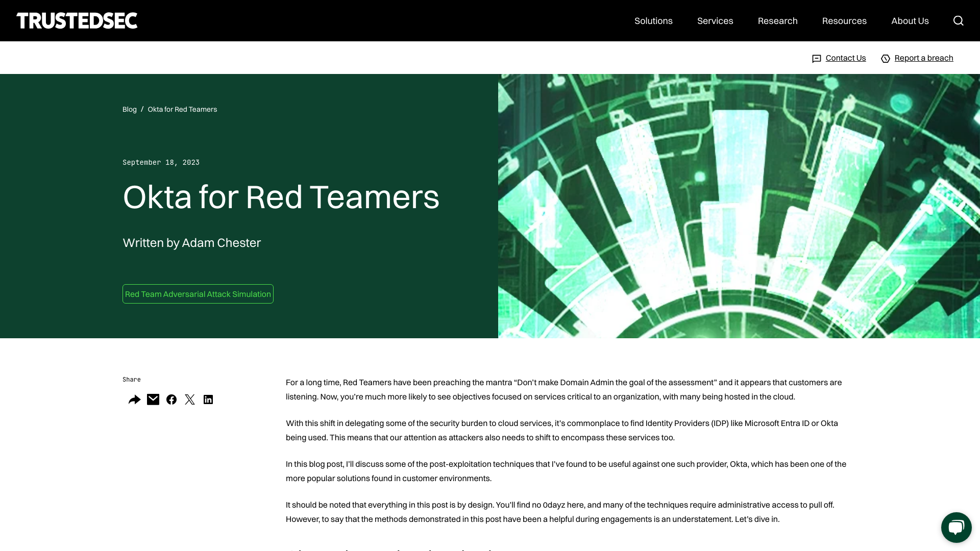Open the search icon in navigation
The height and width of the screenshot is (551, 980).
coord(959,20)
